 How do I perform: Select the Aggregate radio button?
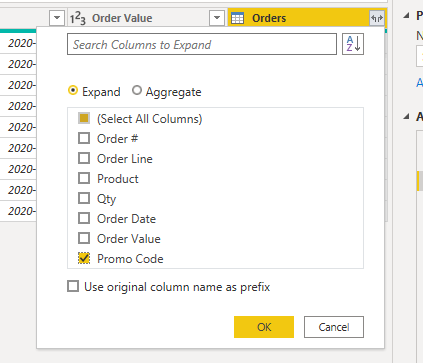coord(137,90)
